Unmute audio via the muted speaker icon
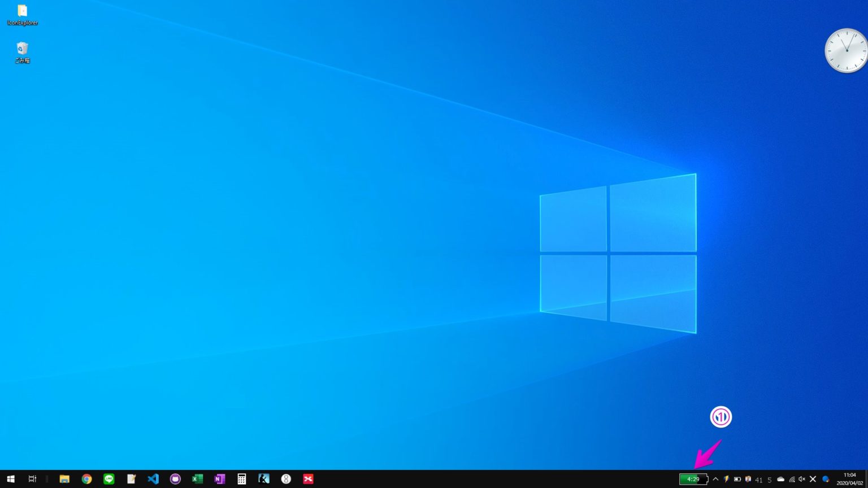Image resolution: width=868 pixels, height=488 pixels. 801,480
